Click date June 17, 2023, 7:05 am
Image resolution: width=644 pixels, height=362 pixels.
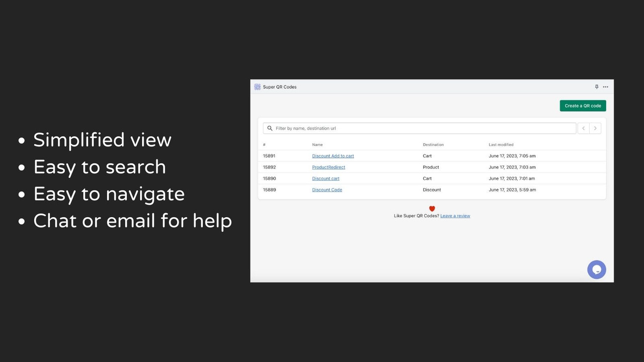coord(512,156)
